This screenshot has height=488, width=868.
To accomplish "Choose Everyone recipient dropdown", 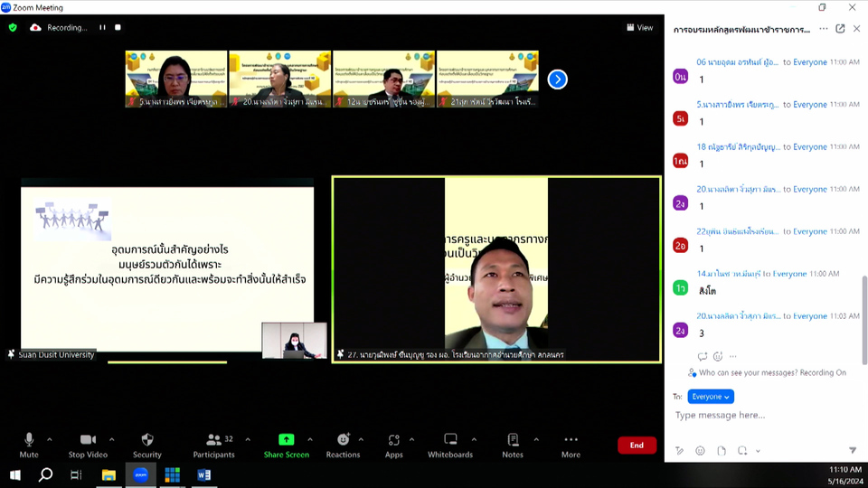I will coord(711,397).
